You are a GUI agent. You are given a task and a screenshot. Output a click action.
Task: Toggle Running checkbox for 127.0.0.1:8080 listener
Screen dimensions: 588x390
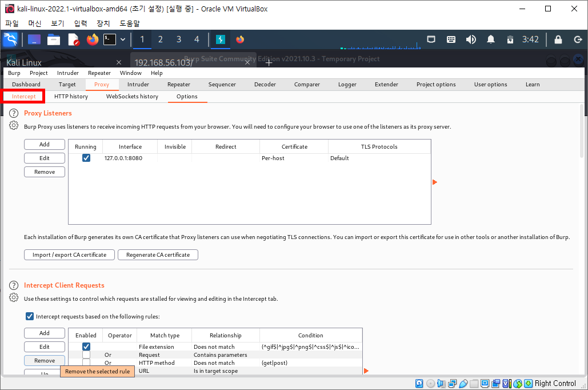[x=86, y=158]
